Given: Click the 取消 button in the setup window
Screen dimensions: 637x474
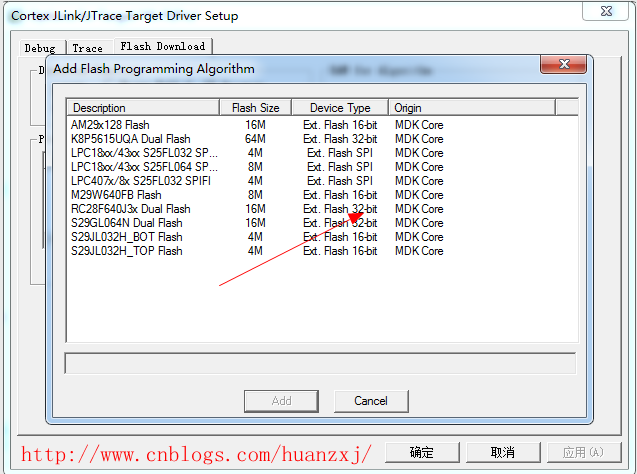Looking at the screenshot, I should [x=503, y=452].
